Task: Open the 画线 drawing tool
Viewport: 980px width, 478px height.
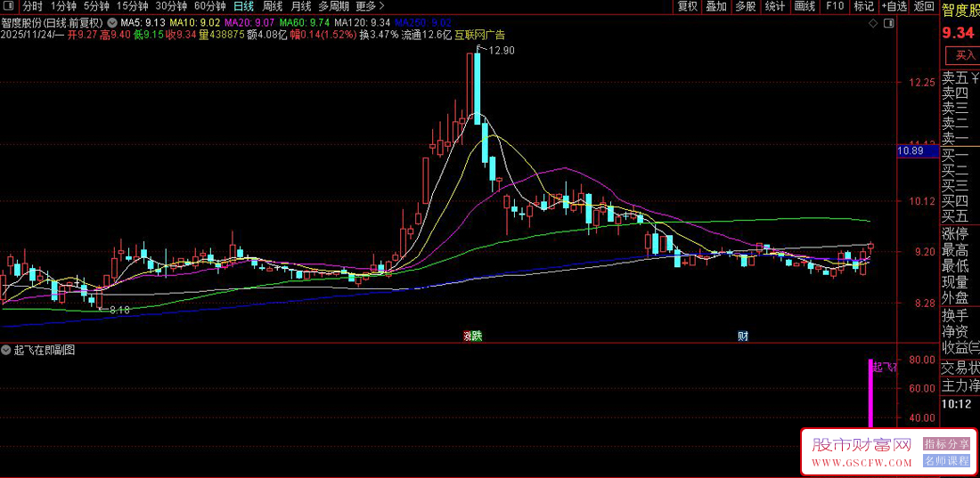Action: point(804,6)
